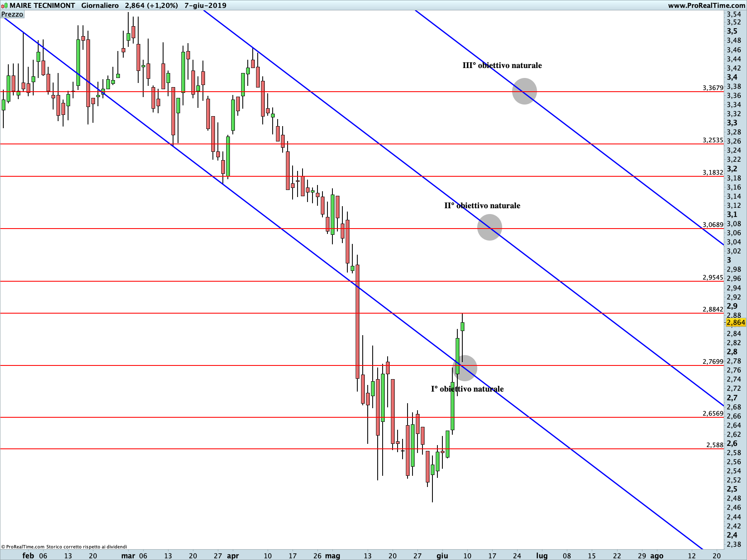Click the ProRealTime.com copyright note at bottom

[x=64, y=547]
